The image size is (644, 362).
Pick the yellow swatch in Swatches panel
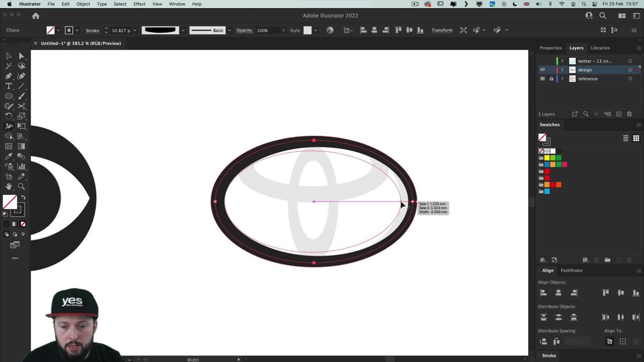click(x=547, y=158)
